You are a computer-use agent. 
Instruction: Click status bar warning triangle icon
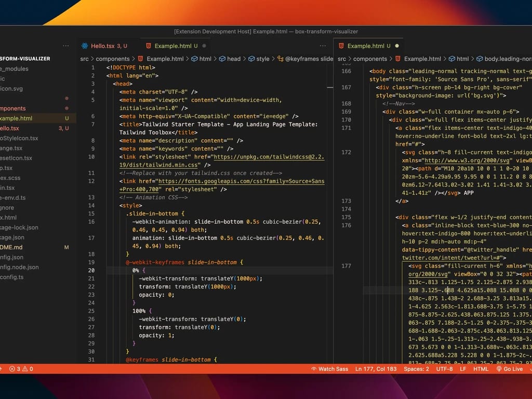25,369
